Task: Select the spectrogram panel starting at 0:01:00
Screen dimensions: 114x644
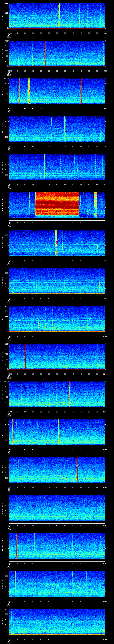Action: 57,16
